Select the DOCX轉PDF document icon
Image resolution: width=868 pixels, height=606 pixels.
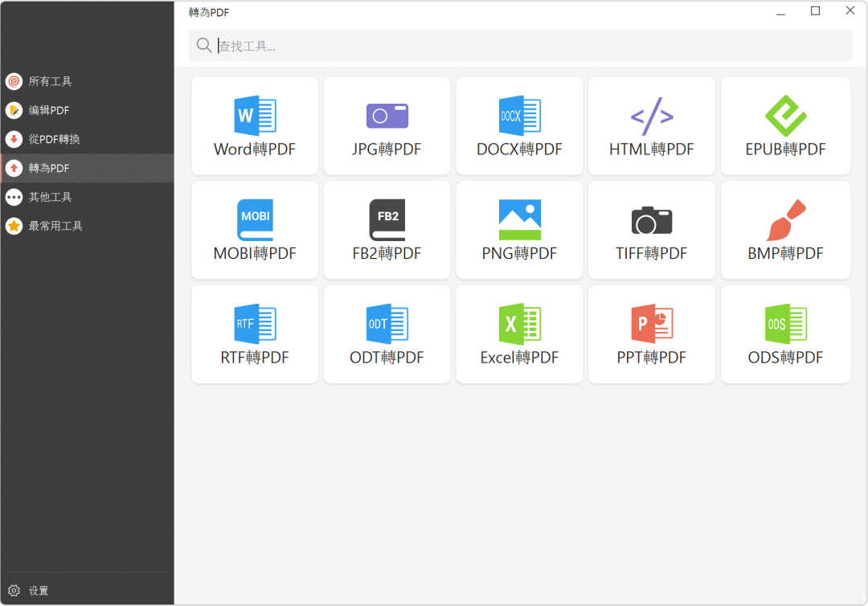click(x=519, y=116)
